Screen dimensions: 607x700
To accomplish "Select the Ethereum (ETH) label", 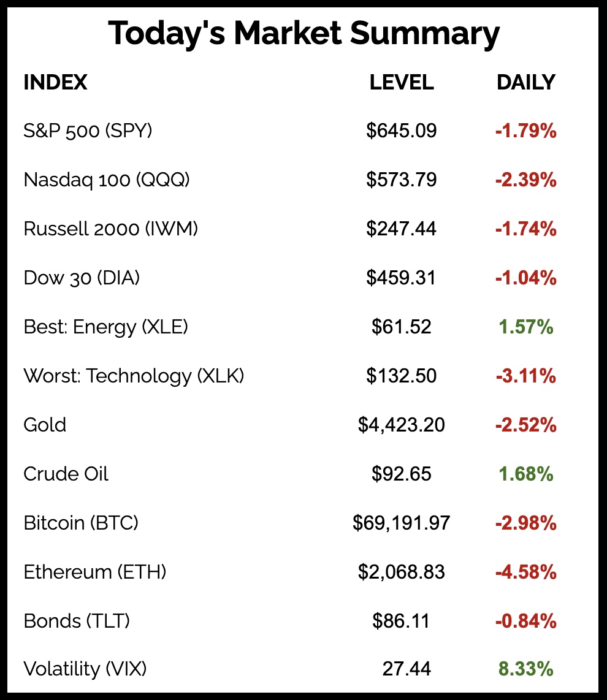I will [95, 572].
